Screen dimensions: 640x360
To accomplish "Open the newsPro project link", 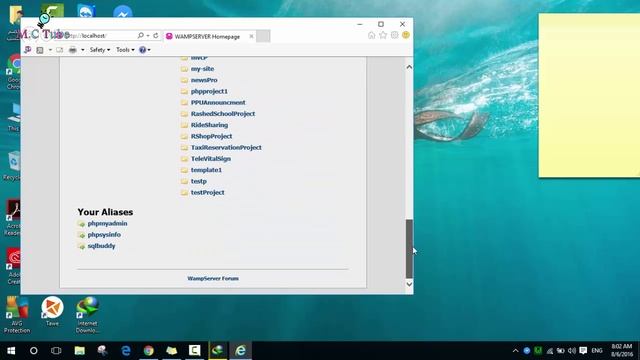I will [204, 80].
